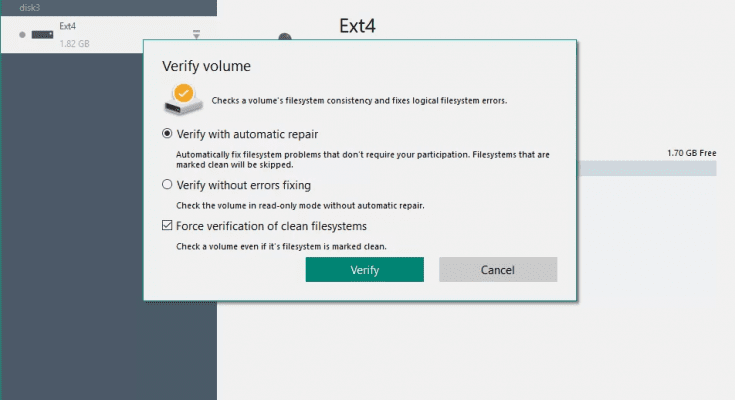Select Verify without errors fixing option
The image size is (735, 400).
(167, 184)
